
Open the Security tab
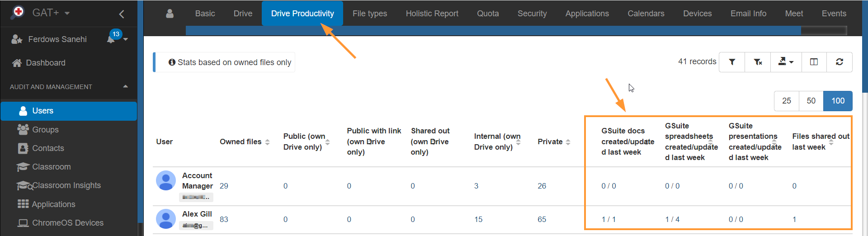532,14
